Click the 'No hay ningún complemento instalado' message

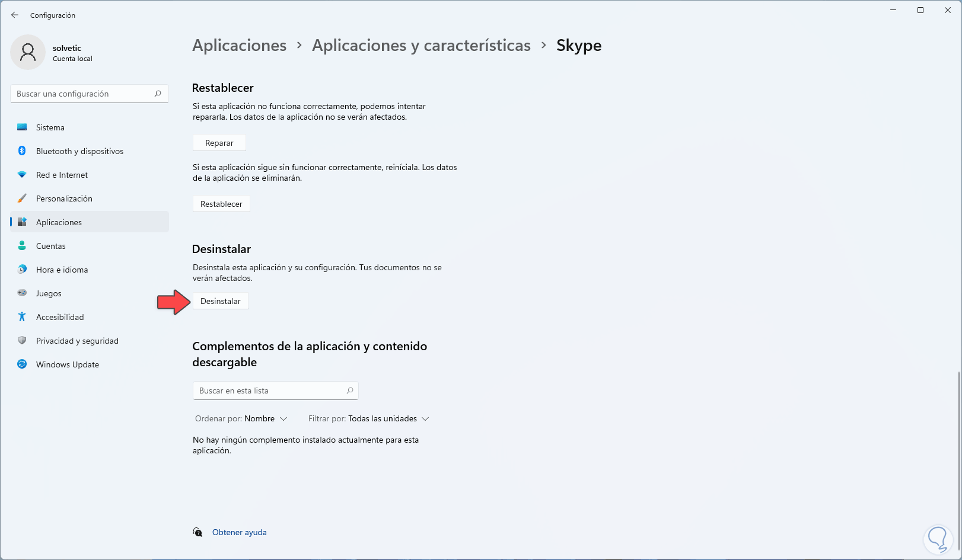[x=306, y=445]
